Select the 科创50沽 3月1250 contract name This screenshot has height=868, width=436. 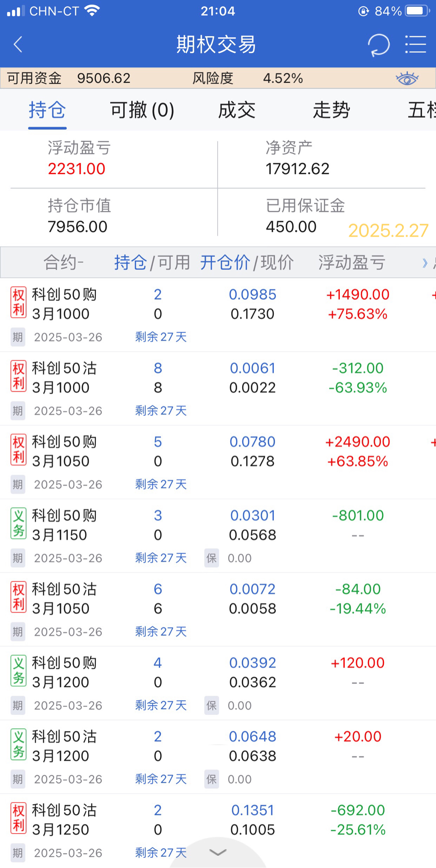[x=64, y=819]
